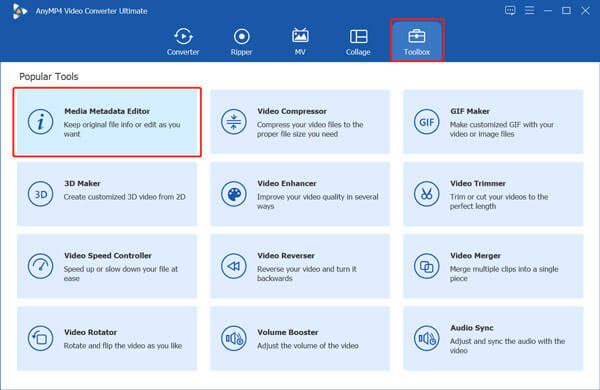Click the Converter circular arrow icon
600x390 pixels.
click(183, 36)
